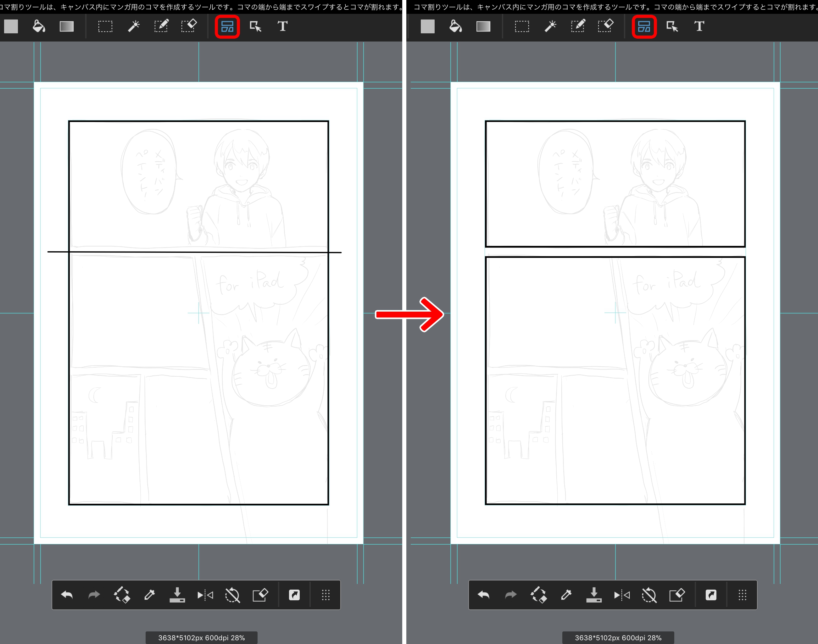The image size is (818, 644).
Task: Select the Gradient tool
Action: (66, 26)
